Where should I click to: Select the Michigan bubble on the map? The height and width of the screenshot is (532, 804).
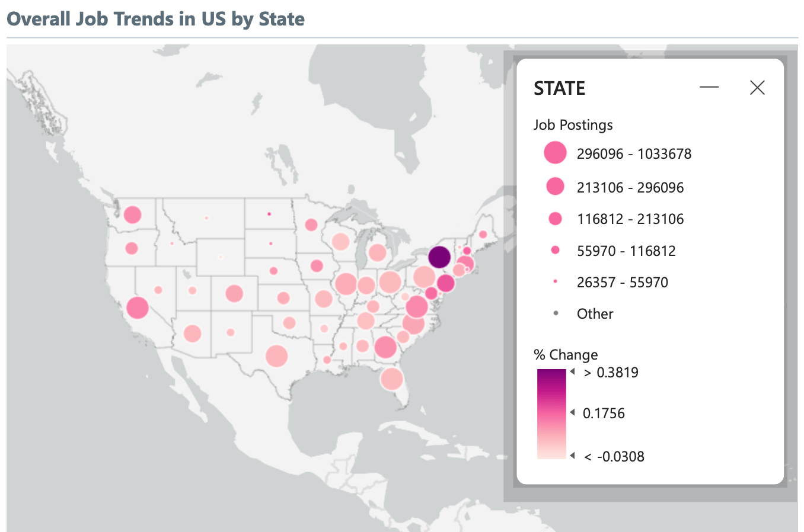point(377,253)
